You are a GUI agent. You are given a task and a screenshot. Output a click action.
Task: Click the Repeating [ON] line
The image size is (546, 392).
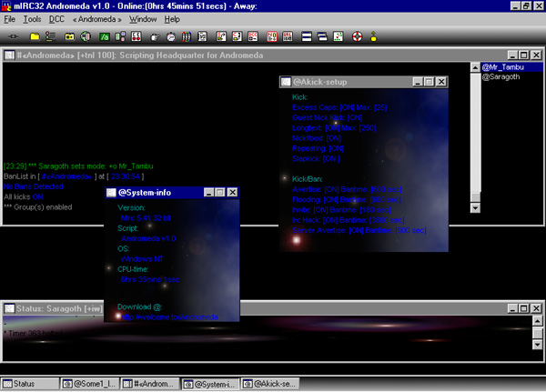point(318,148)
